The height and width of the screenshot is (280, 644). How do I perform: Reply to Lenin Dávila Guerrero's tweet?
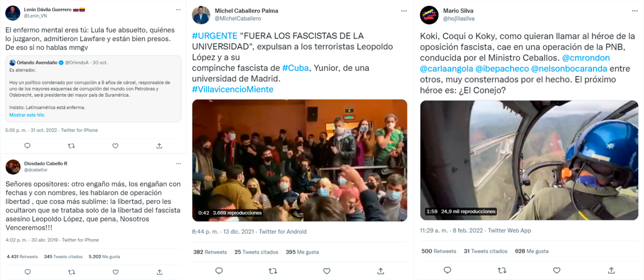27,146
